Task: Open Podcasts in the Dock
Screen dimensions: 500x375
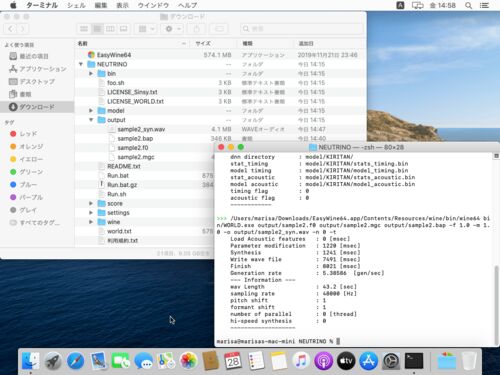Action: [x=323, y=361]
